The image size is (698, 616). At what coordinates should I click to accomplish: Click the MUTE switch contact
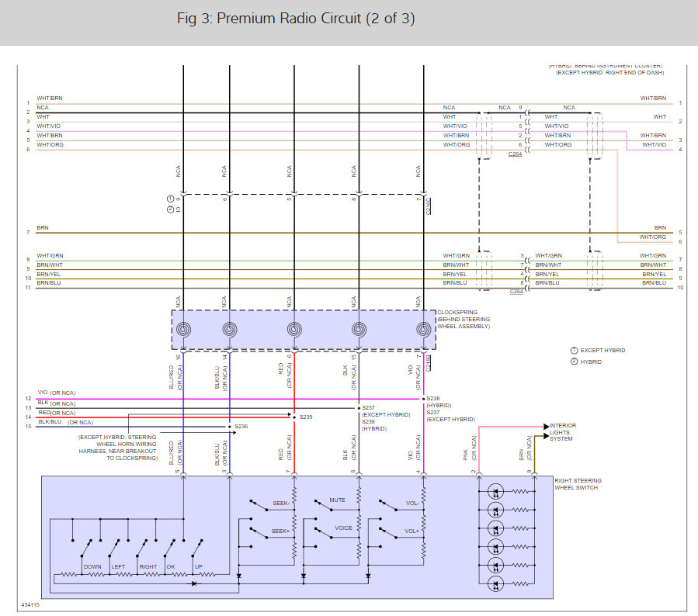pos(324,505)
